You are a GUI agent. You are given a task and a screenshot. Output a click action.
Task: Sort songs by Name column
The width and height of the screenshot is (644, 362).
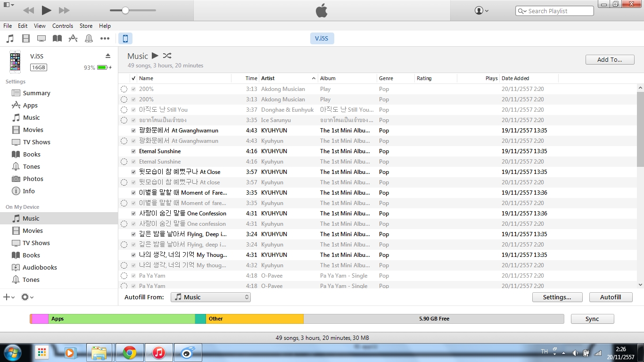click(x=184, y=78)
